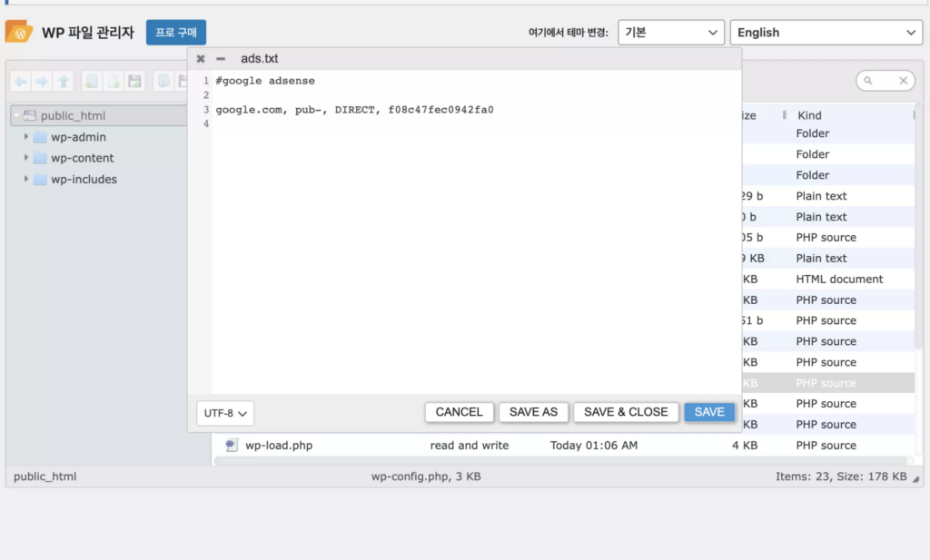This screenshot has width=930, height=560.
Task: Click the CANCEL button
Action: [459, 412]
